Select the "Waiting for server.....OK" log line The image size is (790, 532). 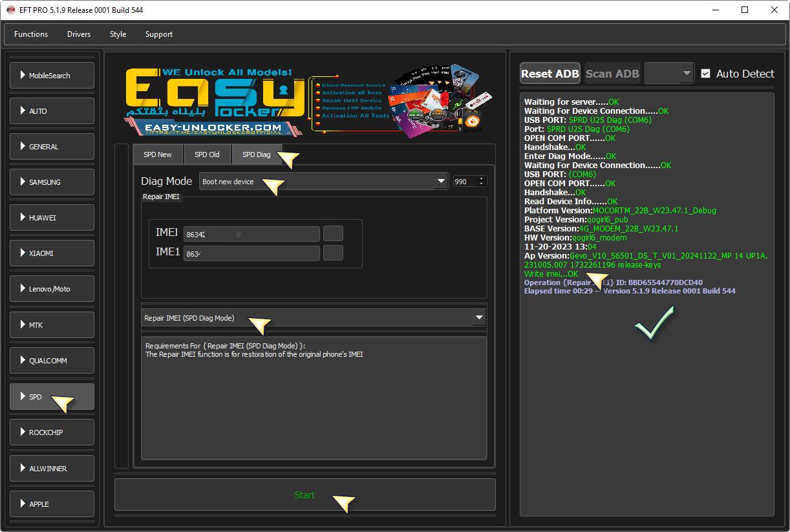[571, 102]
